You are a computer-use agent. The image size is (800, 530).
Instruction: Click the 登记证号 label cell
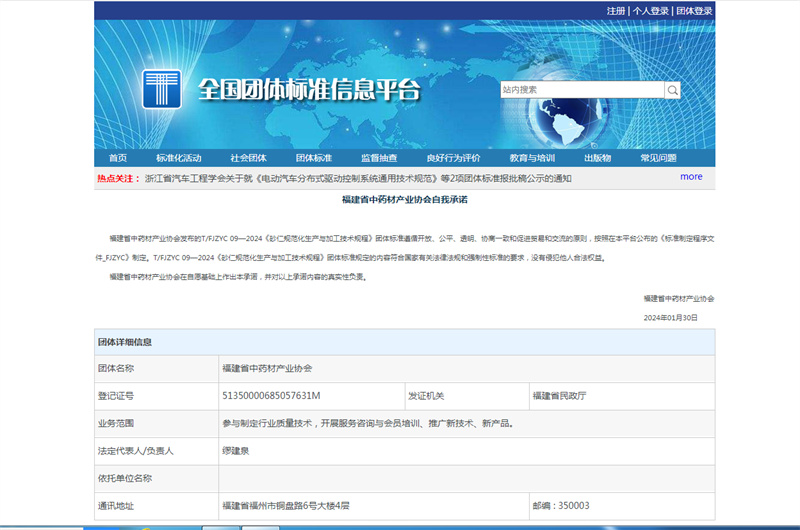click(157, 396)
